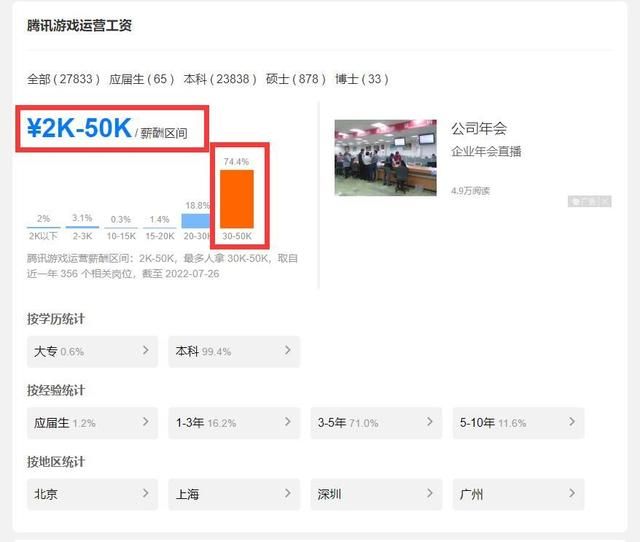Screen dimensions: 640x542
Task: Click the 3.1% percentage label
Action: tap(82, 218)
